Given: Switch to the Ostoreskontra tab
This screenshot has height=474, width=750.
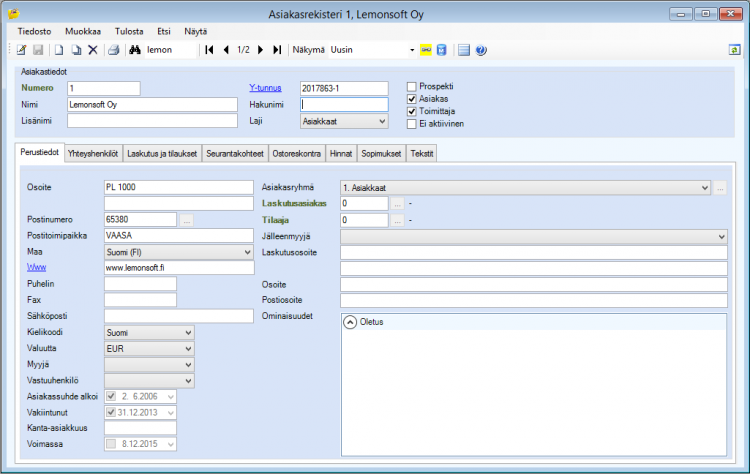Looking at the screenshot, I should (297, 154).
